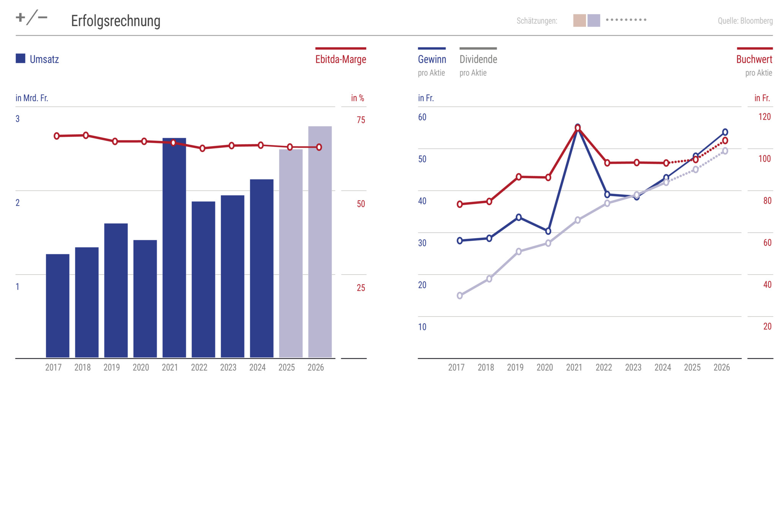Click the 2026 Gewinn data point
The height and width of the screenshot is (532, 784).
pyautogui.click(x=725, y=132)
